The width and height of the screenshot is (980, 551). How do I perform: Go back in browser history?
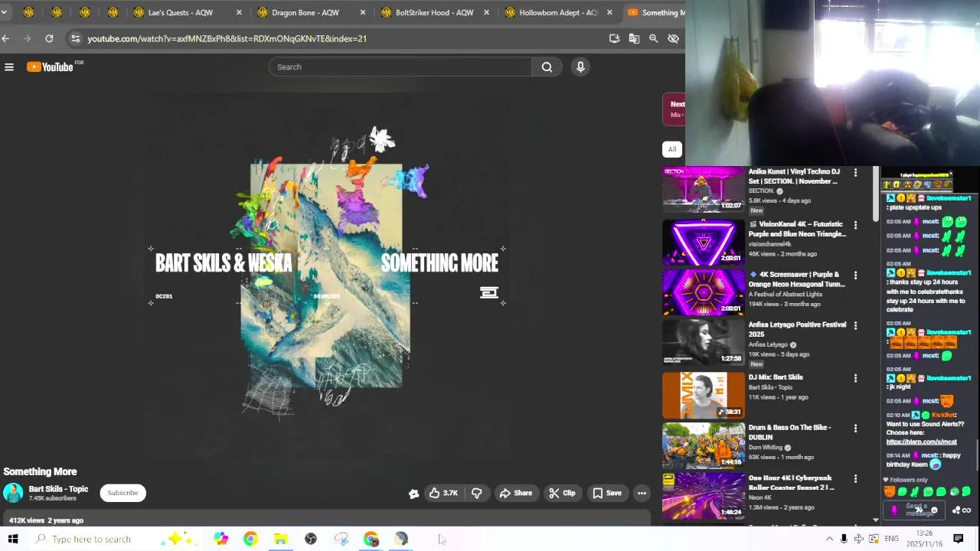(x=6, y=38)
